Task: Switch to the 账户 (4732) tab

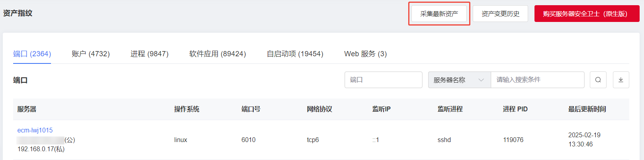Action: (91, 54)
